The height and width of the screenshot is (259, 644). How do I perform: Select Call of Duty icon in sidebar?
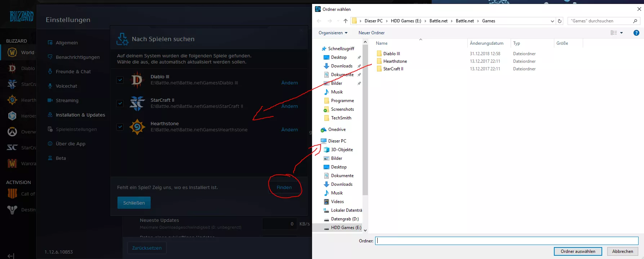coord(12,194)
